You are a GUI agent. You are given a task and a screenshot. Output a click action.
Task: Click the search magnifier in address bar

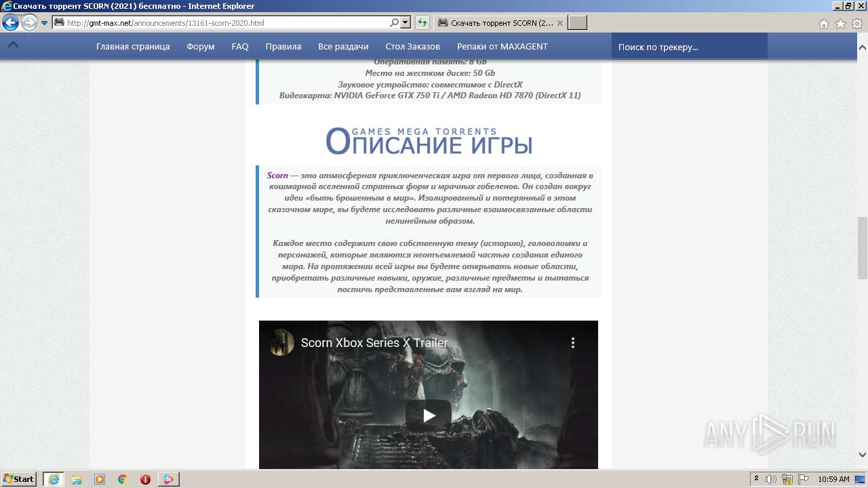pos(395,23)
